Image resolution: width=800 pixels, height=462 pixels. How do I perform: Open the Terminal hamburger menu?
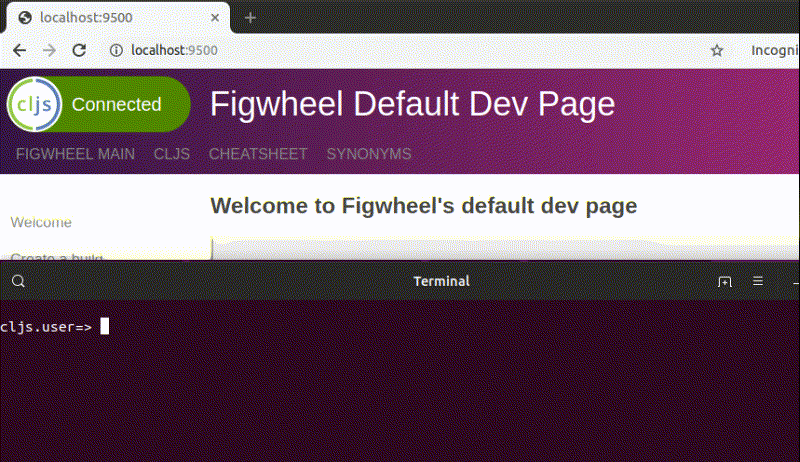[758, 281]
